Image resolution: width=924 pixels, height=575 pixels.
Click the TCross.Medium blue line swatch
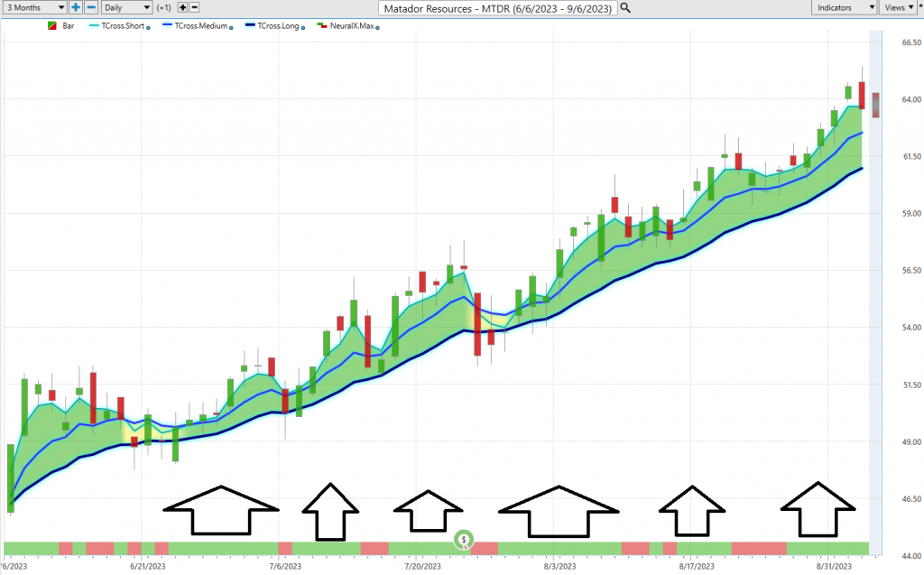click(x=167, y=26)
